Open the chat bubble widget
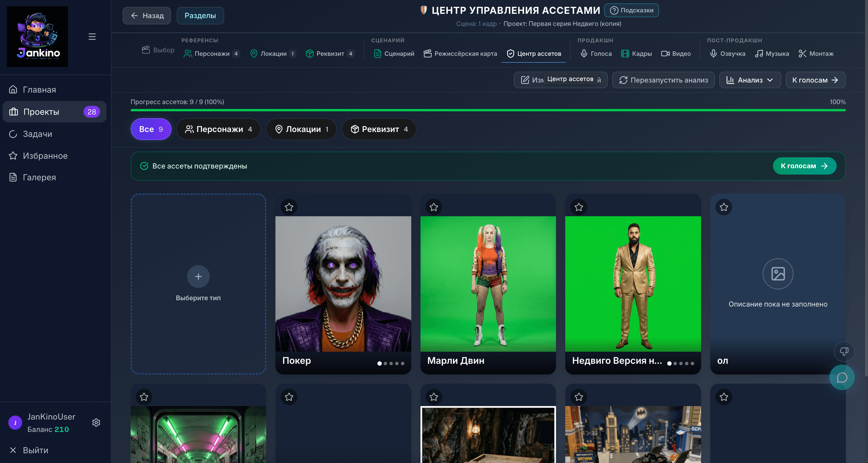 [x=842, y=377]
